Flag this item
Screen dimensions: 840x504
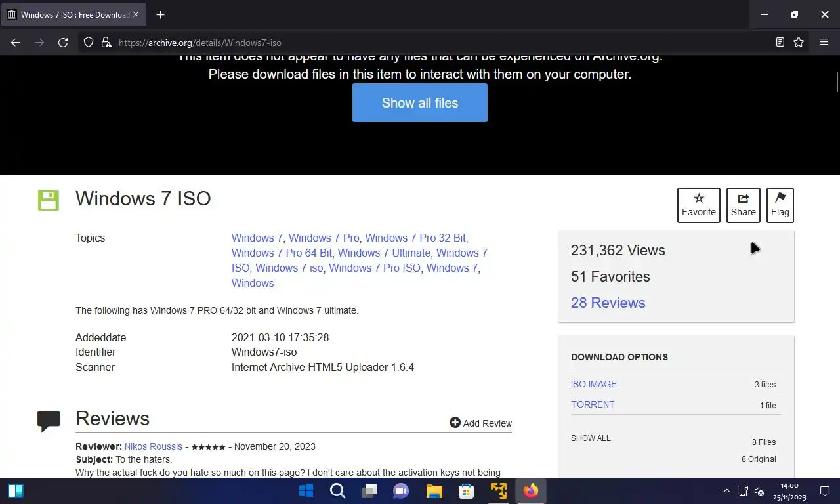(x=780, y=205)
